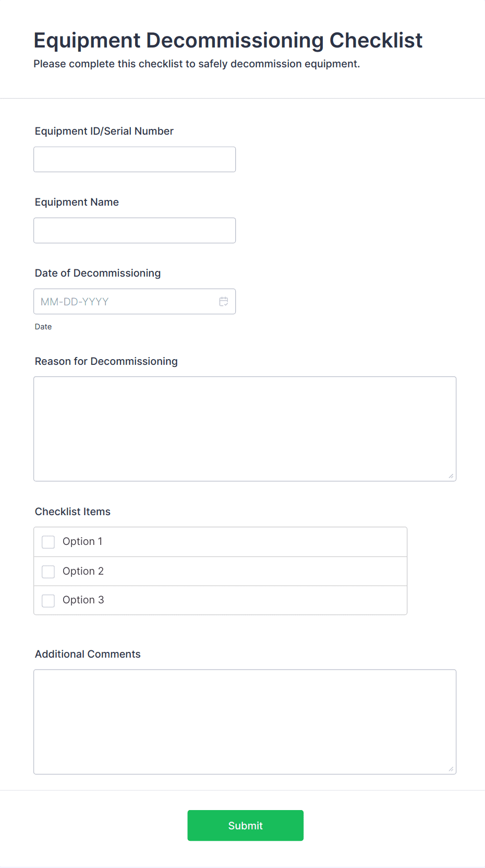Tick the Option 1 checkbox
Image resolution: width=485 pixels, height=868 pixels.
tap(48, 542)
